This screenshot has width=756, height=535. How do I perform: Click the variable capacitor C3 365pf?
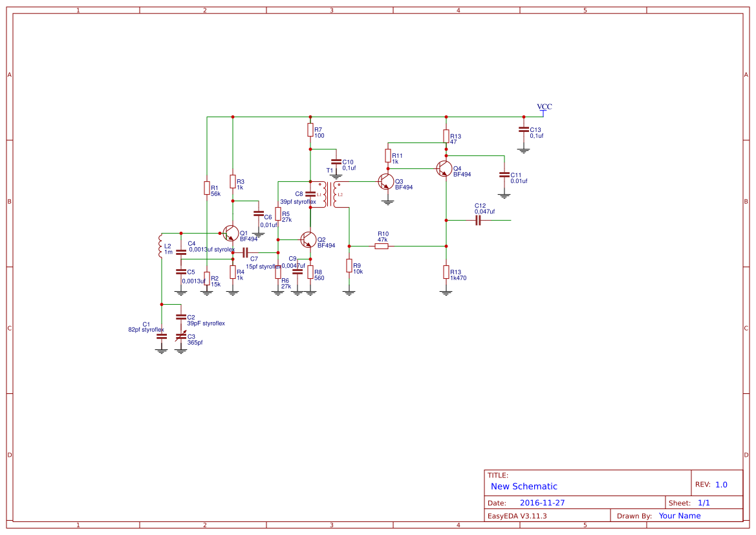click(180, 337)
